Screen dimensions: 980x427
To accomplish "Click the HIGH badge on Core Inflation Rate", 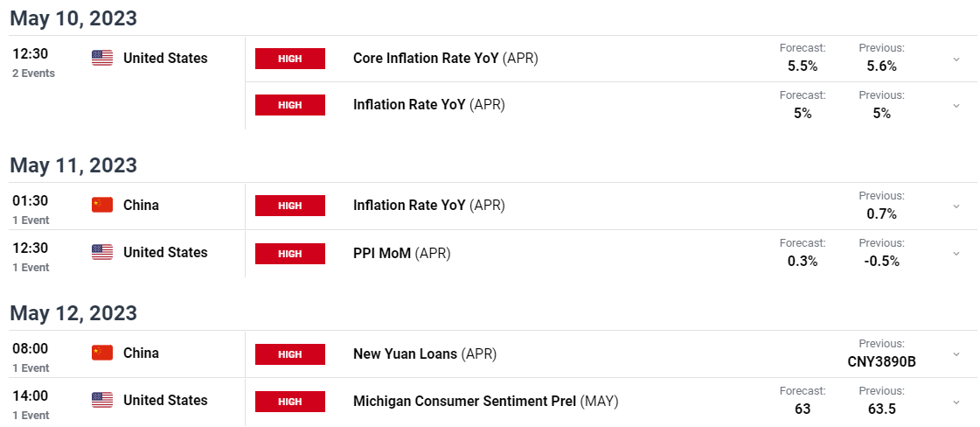I will (x=290, y=58).
